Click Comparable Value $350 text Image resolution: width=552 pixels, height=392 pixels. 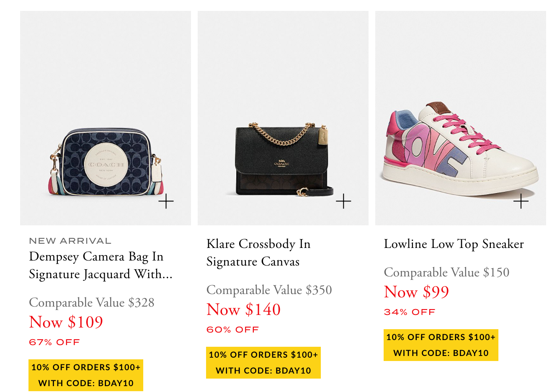(269, 290)
